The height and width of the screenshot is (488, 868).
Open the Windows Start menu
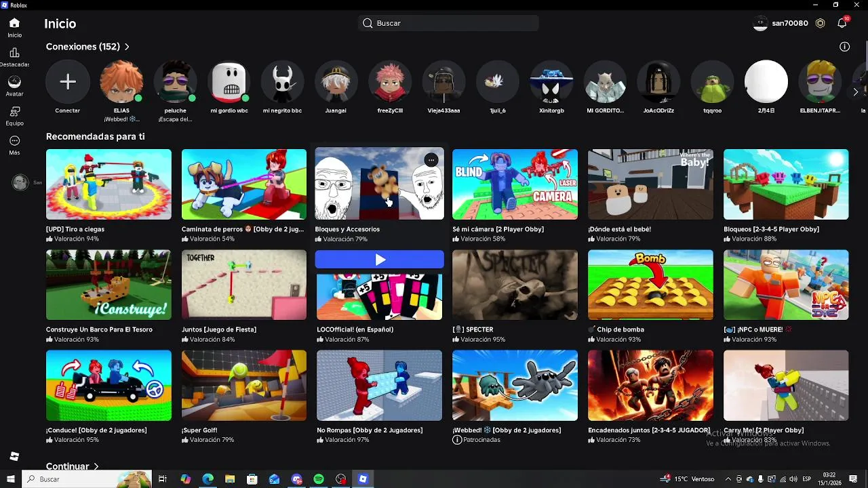(10, 479)
